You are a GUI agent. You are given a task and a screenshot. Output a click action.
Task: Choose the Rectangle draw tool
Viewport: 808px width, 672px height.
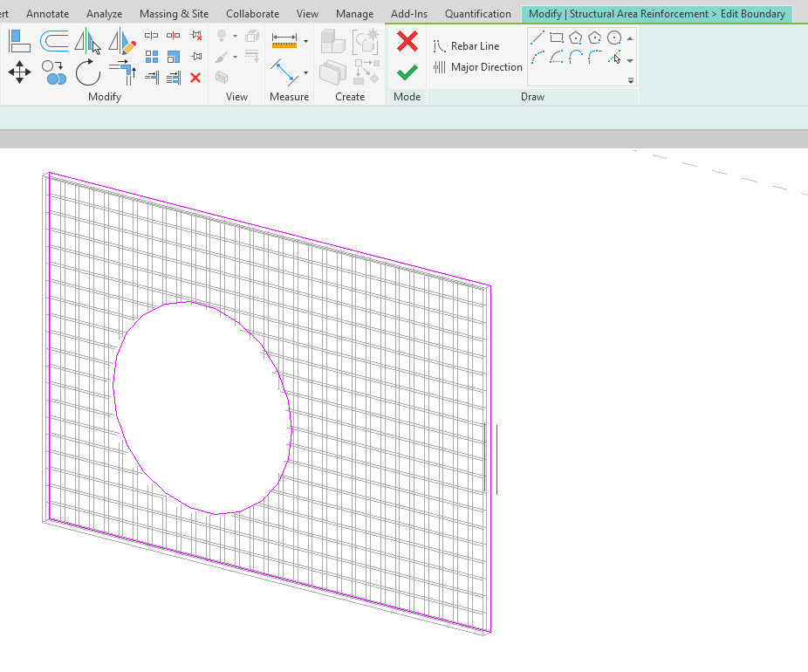click(x=557, y=38)
